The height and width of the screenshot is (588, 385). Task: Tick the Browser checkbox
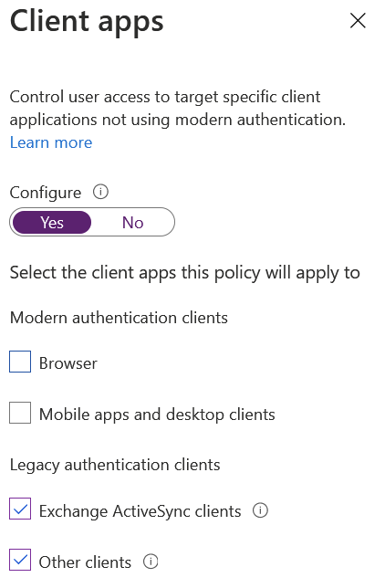pyautogui.click(x=20, y=362)
